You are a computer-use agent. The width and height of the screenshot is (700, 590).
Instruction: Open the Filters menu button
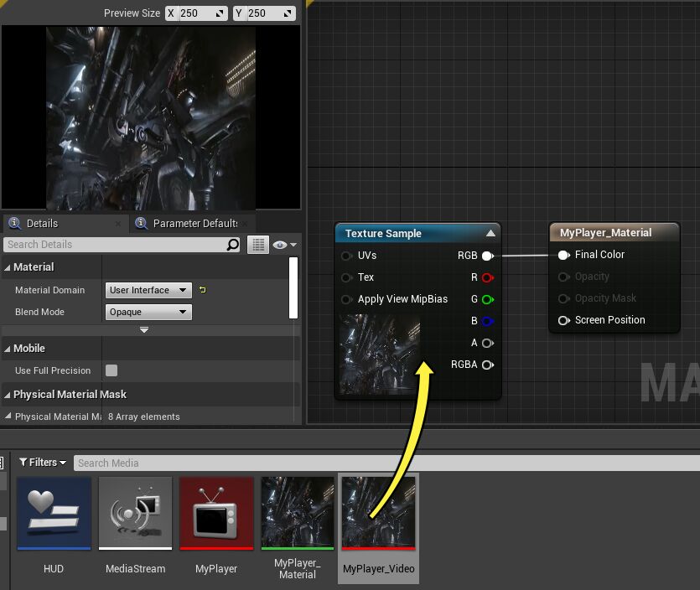pos(42,463)
